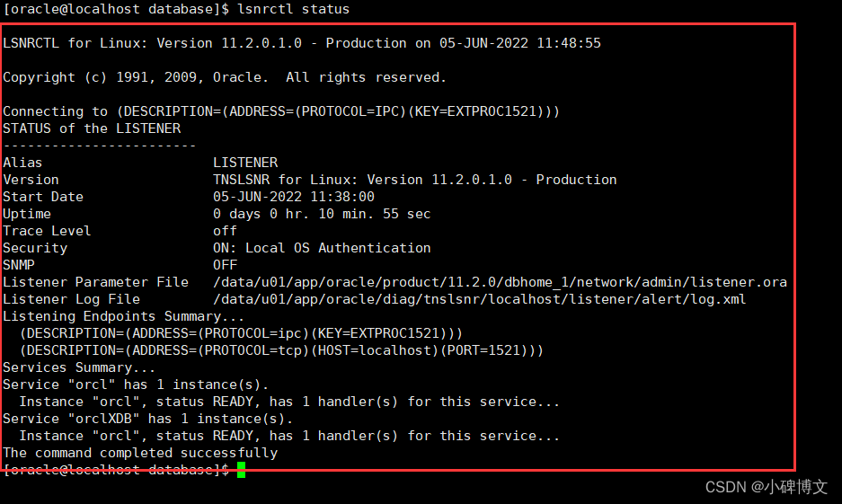Screen dimensions: 842x504
Task: Click the 'Service "orclXDB" has 1 instance(s)' line
Action: pos(147,419)
